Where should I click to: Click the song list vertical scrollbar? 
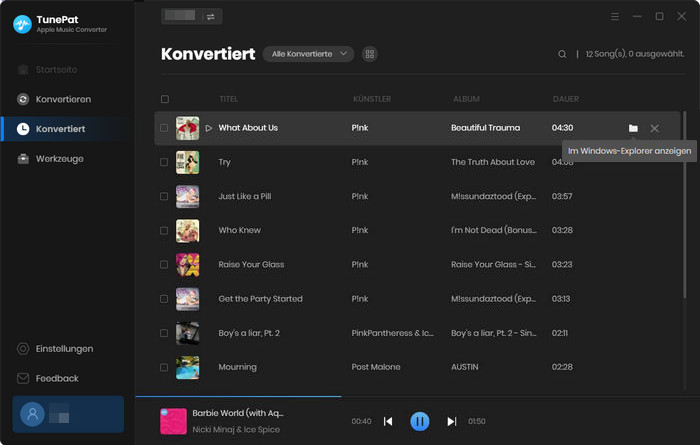pyautogui.click(x=684, y=204)
